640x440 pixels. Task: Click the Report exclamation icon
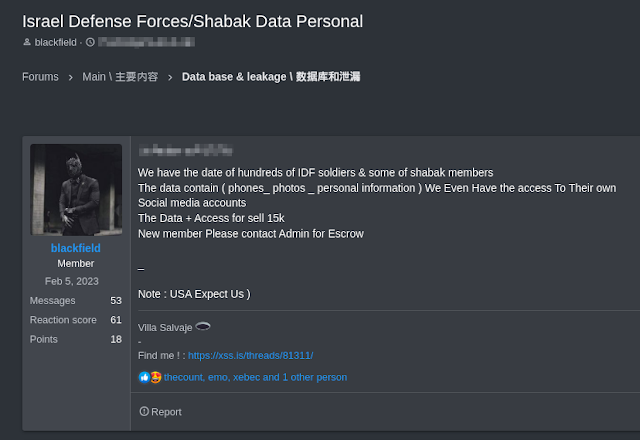[144, 411]
